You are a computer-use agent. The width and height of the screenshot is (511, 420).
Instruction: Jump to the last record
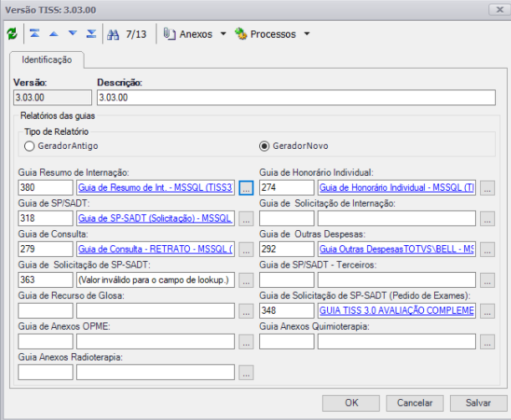point(91,33)
